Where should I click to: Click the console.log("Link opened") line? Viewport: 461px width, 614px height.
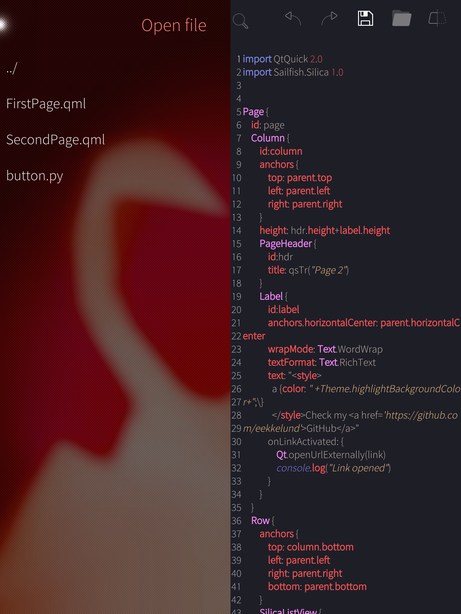[334, 468]
